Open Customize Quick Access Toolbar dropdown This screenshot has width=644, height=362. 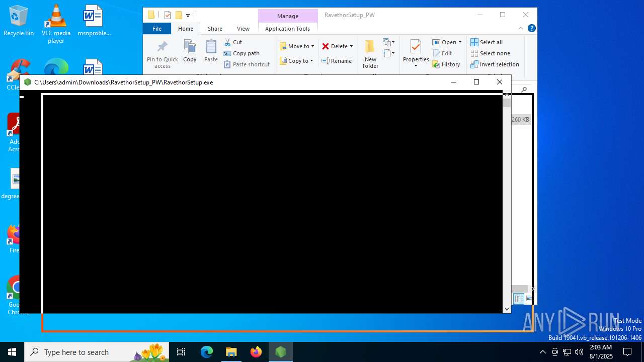(188, 15)
